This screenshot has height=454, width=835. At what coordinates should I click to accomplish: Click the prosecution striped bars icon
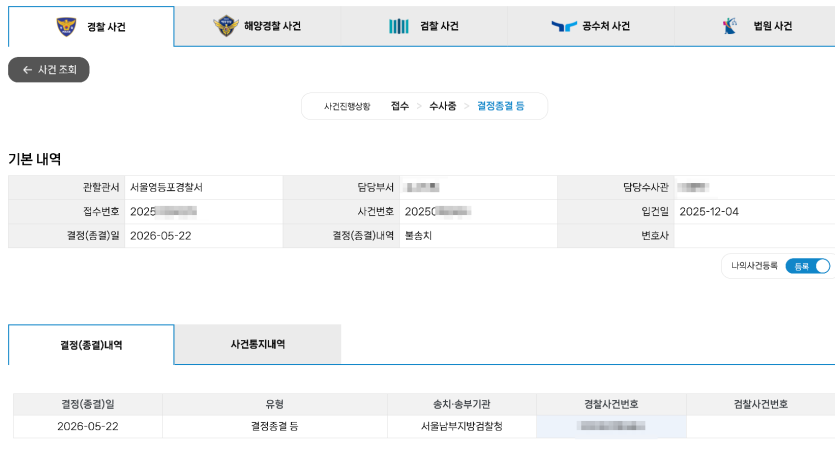pyautogui.click(x=398, y=26)
